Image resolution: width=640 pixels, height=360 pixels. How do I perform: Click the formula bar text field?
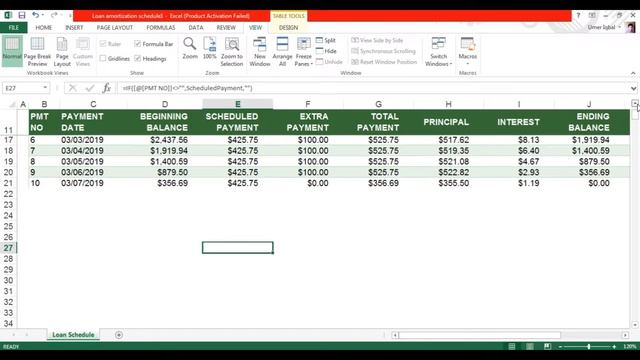[x=373, y=88]
